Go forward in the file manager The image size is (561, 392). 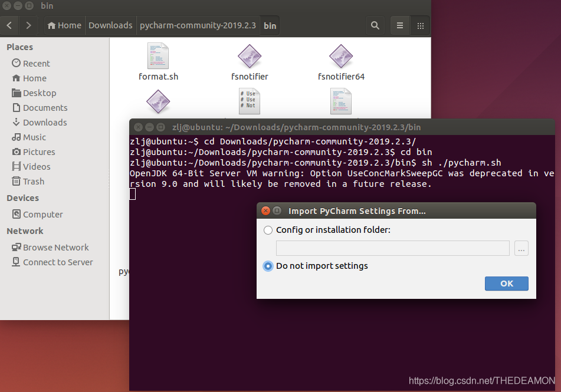pos(28,25)
